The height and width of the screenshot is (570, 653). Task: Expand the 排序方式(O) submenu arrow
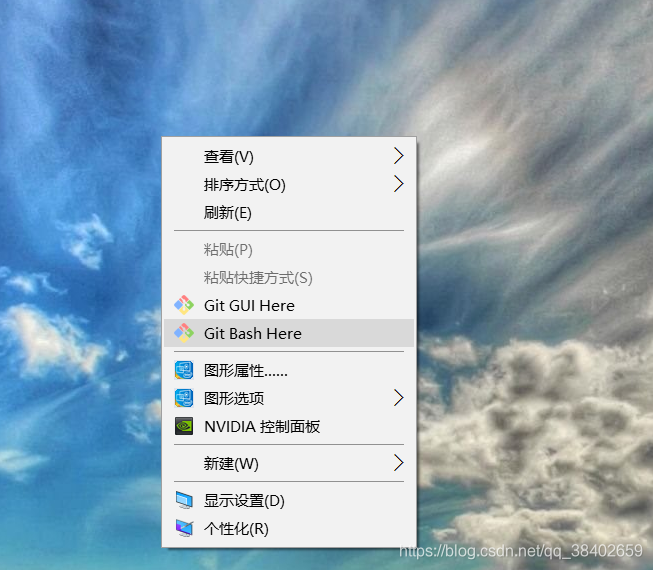(x=399, y=184)
